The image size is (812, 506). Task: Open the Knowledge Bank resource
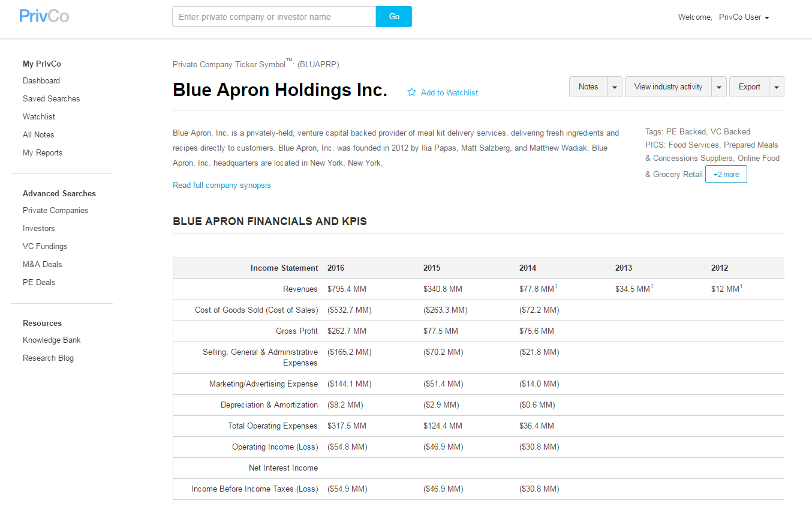point(52,340)
